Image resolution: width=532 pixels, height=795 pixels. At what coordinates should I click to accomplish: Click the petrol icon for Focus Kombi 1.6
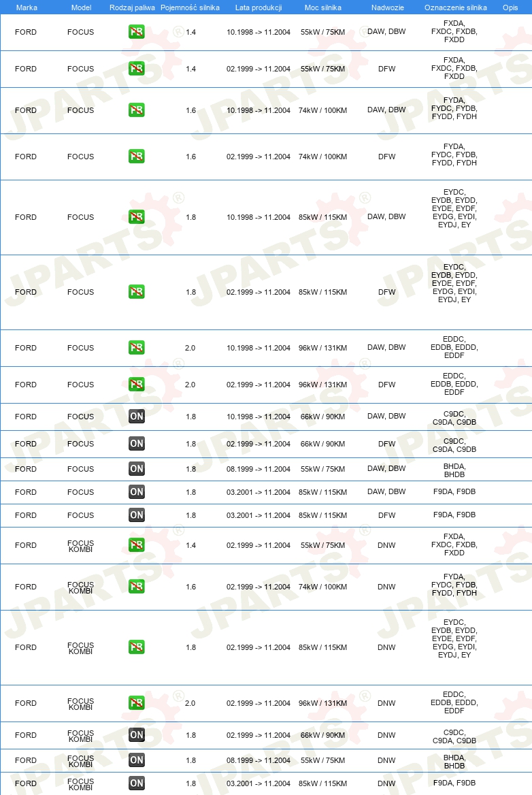click(x=136, y=587)
